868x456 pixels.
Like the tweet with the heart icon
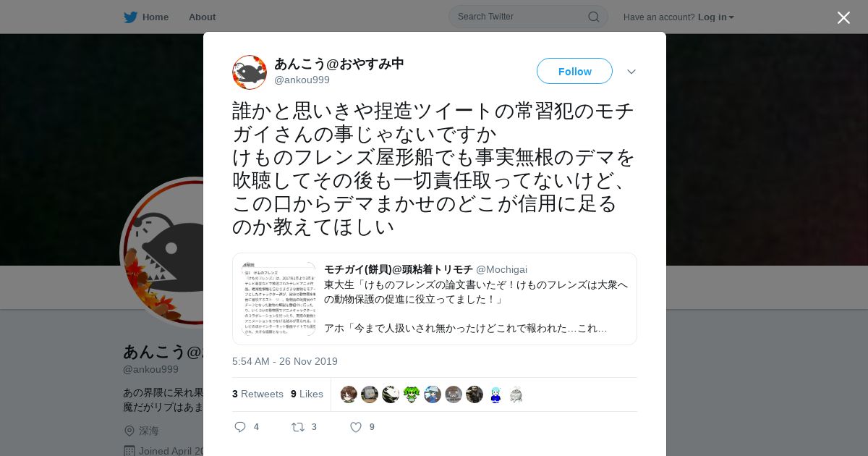point(355,427)
